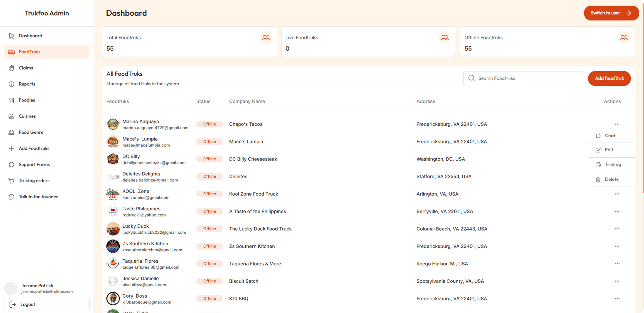The height and width of the screenshot is (313, 644).
Task: Open actions menu for Zs Southern Kitchen
Action: click(617, 246)
